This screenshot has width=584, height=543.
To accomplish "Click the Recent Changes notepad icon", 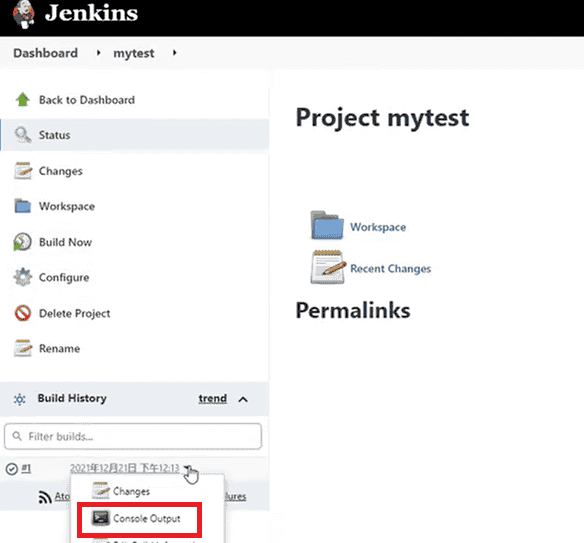I will pyautogui.click(x=328, y=267).
